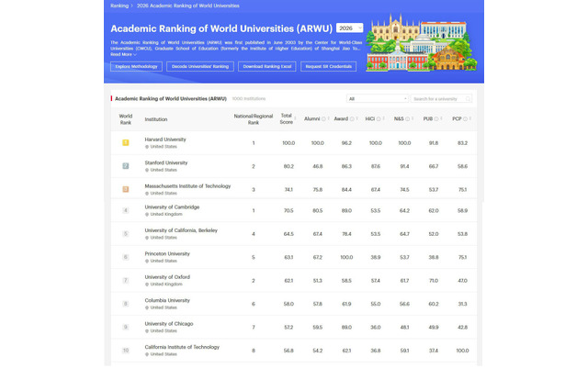
Task: Sort by PUB column arrows
Action: tap(441, 118)
